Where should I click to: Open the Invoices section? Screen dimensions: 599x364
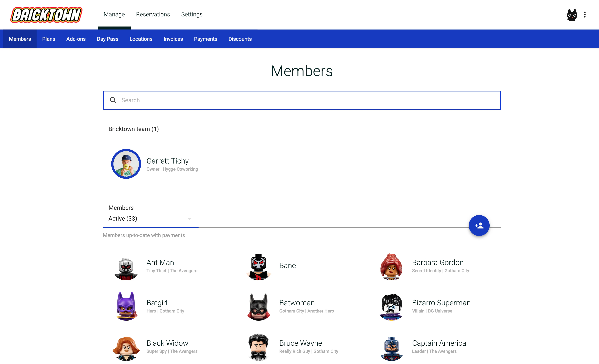click(x=173, y=39)
